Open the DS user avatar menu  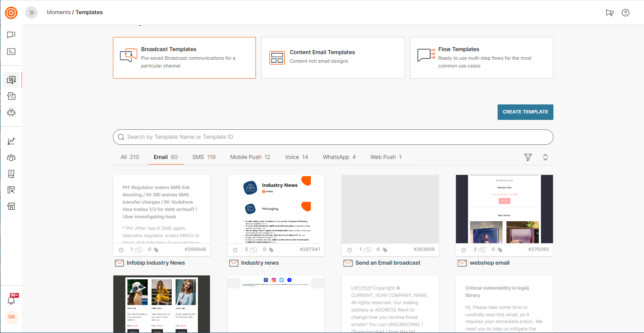click(12, 317)
